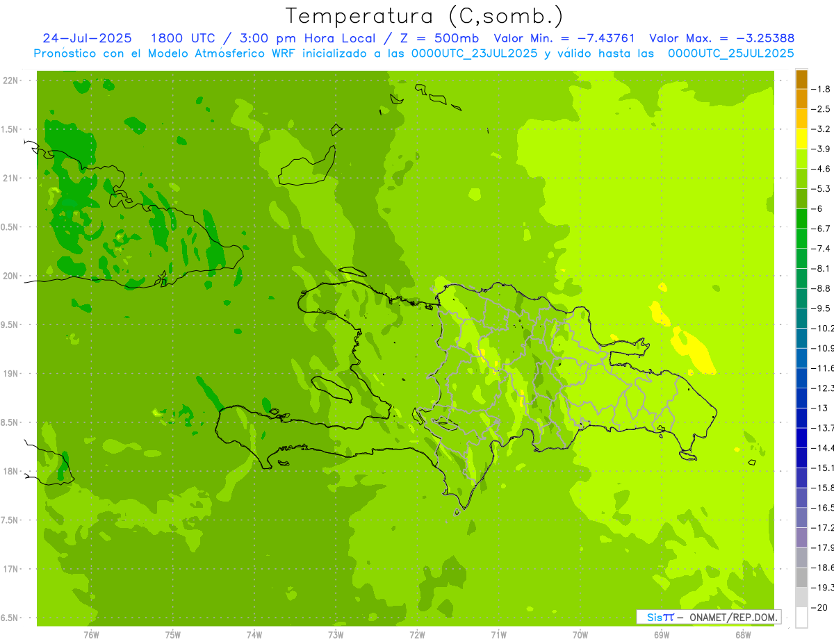
Task: Click '0000UTC_23JUL2025' initialization time text
Action: click(474, 53)
